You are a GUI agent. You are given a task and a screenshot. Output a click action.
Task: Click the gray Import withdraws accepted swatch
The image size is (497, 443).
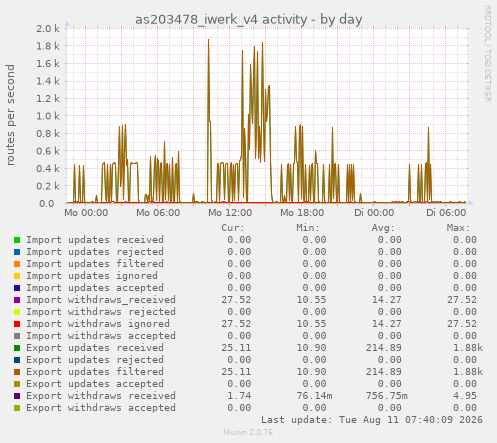pos(17,336)
